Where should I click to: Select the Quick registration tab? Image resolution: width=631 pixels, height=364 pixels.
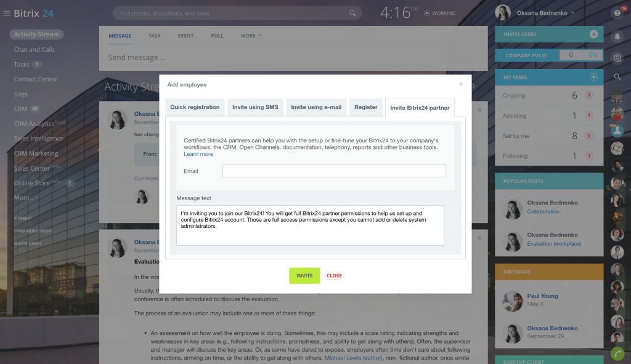pos(195,107)
